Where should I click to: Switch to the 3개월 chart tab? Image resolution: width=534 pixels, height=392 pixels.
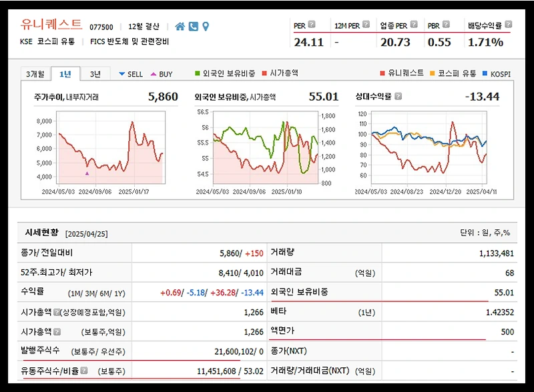click(x=37, y=73)
